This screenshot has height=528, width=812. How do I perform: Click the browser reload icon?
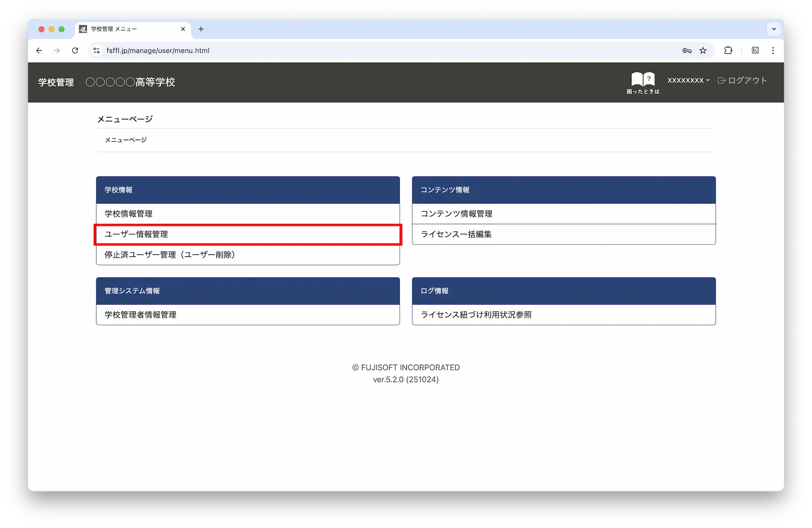(75, 50)
